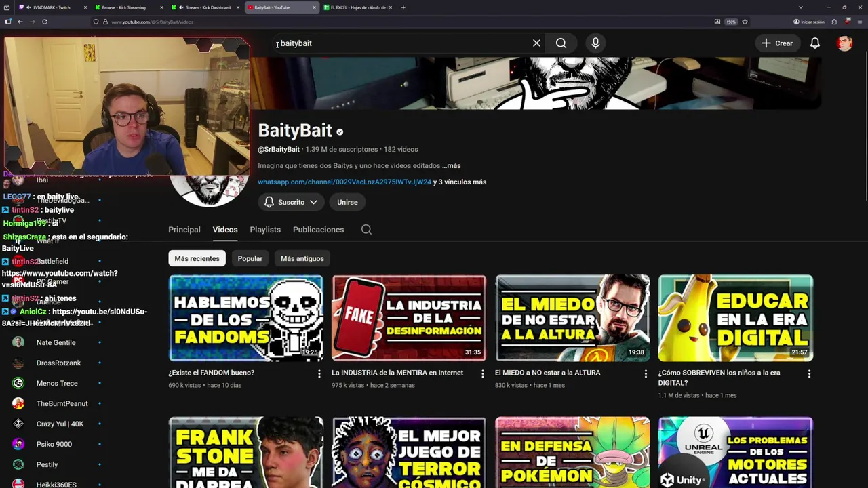
Task: Expand channel description with ...más
Action: [452, 165]
